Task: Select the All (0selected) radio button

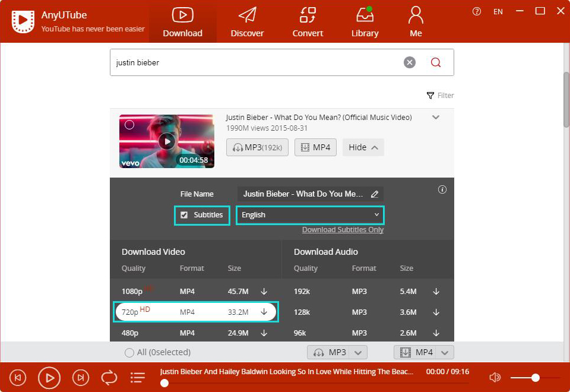Action: [129, 352]
